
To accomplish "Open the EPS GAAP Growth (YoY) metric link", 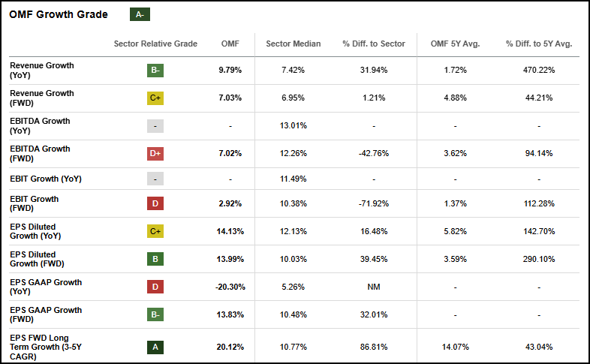I will [x=46, y=287].
